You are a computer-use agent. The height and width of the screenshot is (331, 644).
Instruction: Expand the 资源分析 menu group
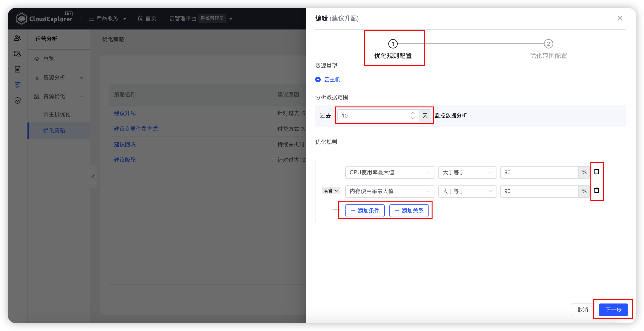58,78
